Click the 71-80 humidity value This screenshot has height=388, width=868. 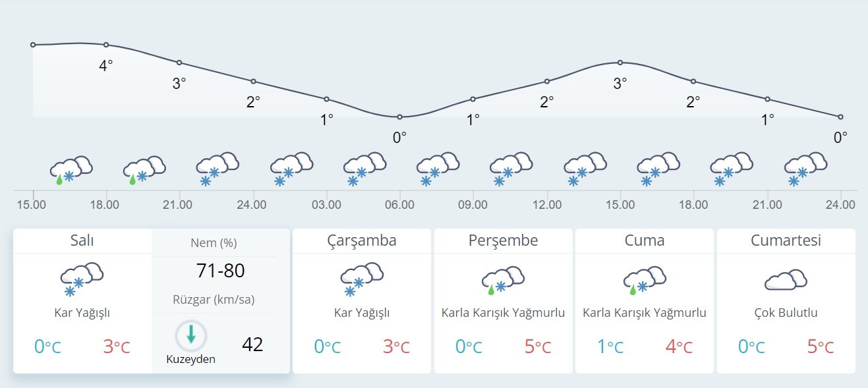click(221, 270)
